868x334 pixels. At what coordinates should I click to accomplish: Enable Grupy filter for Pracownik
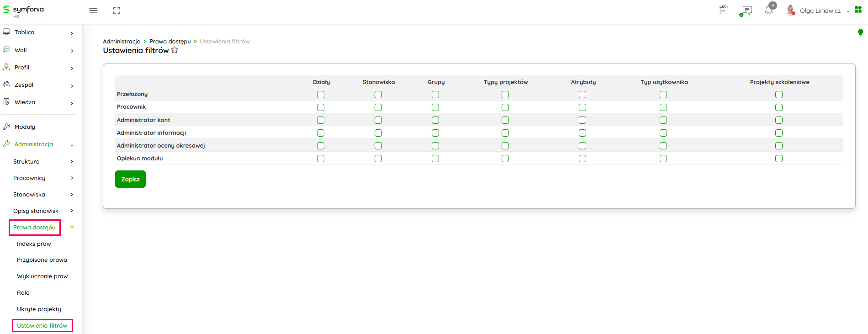435,107
